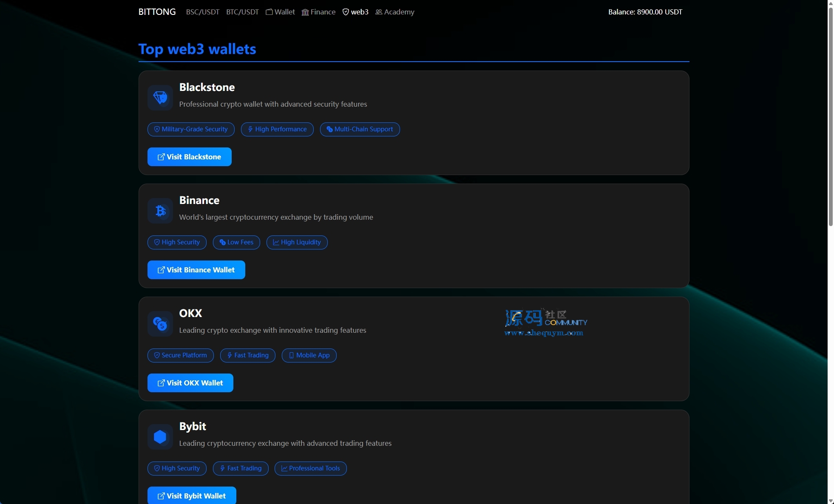Click the High Liquidity chart tag
Screen dimensions: 834x504
point(297,242)
